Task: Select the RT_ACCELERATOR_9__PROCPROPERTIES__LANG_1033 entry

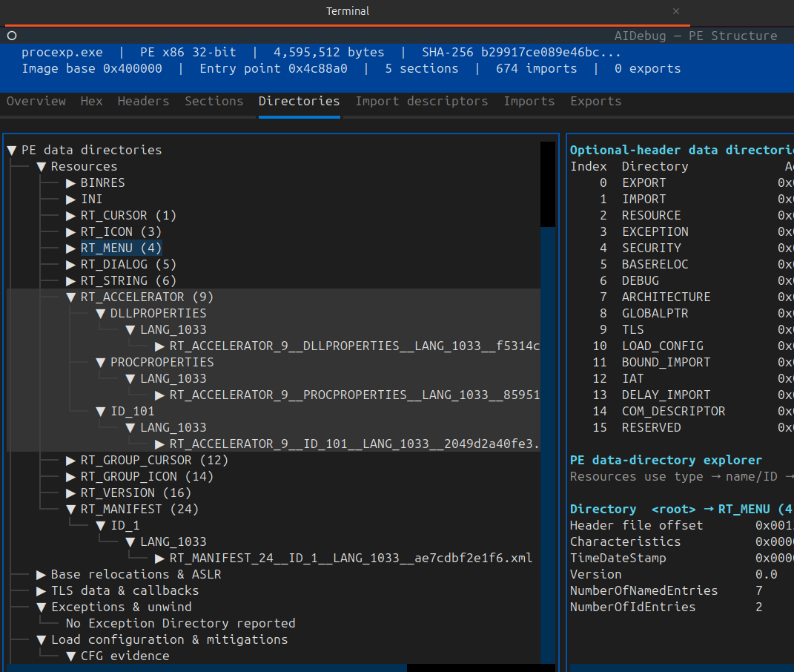Action: click(354, 395)
